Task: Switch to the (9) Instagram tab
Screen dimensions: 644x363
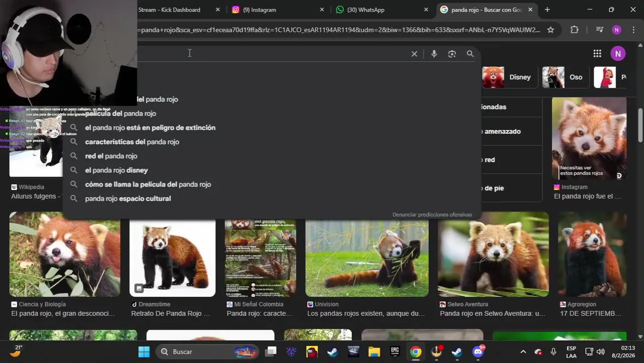Action: click(278, 10)
